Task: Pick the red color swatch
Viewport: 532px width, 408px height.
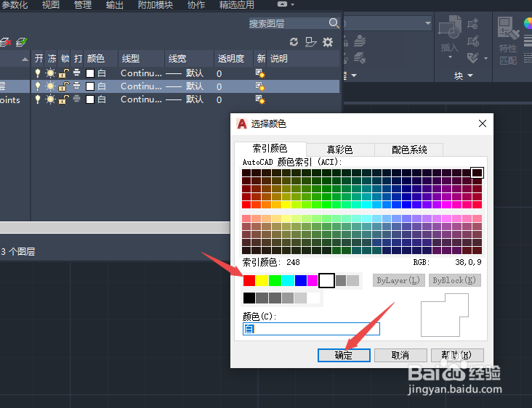Action: (249, 280)
